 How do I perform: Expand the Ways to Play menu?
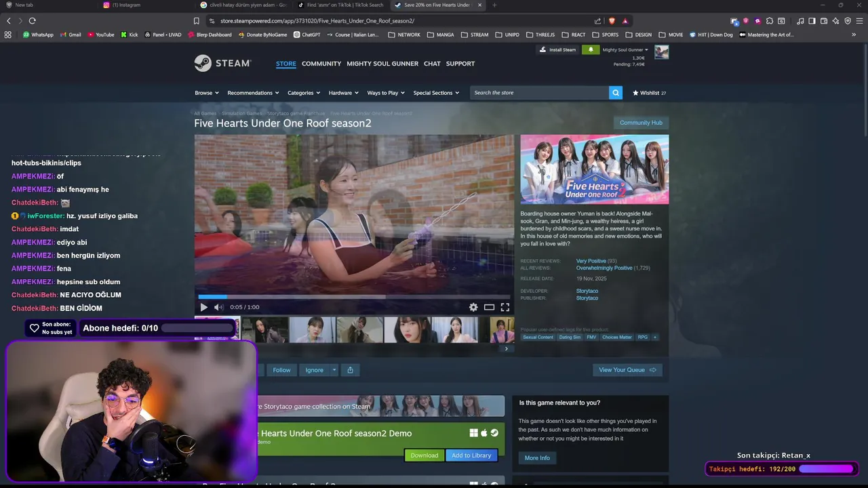(x=386, y=93)
